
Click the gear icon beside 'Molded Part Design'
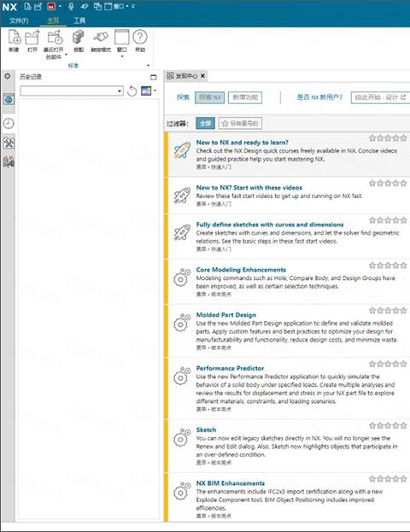[182, 323]
